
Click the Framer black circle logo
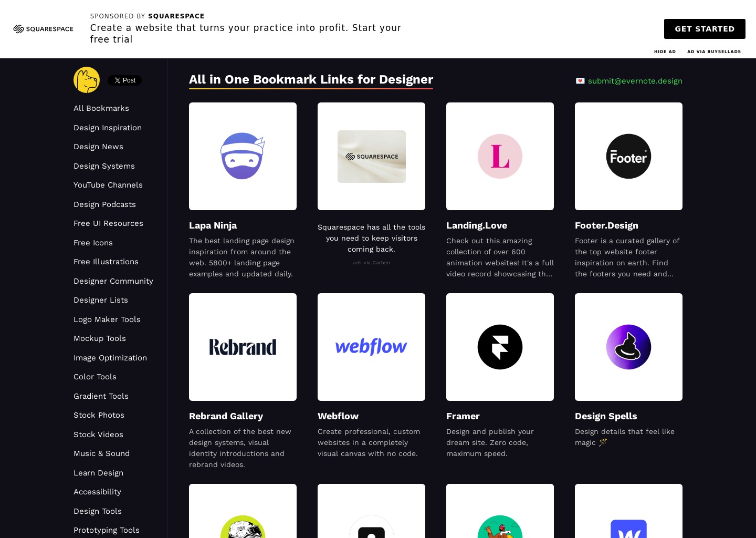(x=500, y=347)
